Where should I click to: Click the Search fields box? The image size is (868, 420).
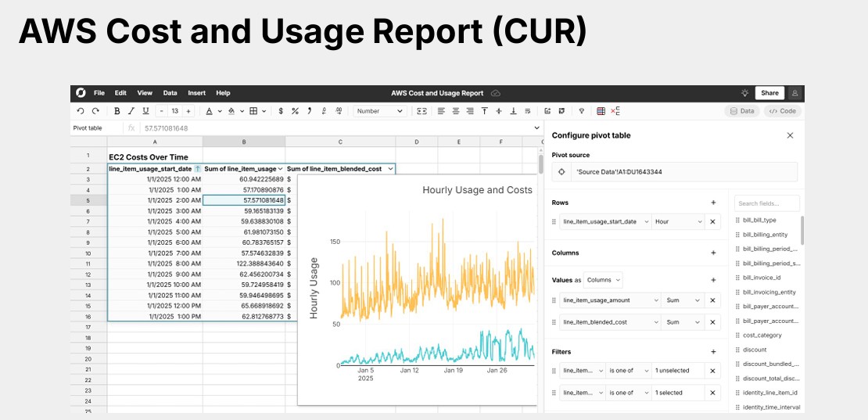coord(766,203)
